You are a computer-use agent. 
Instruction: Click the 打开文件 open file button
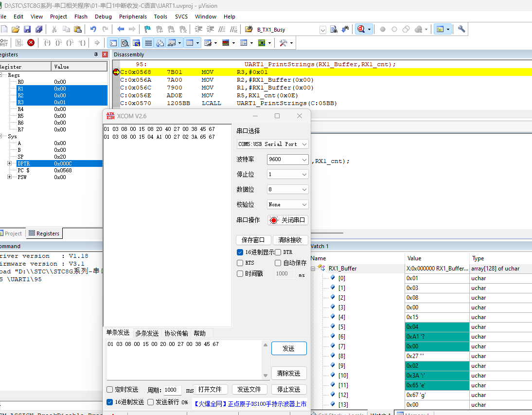click(x=211, y=389)
